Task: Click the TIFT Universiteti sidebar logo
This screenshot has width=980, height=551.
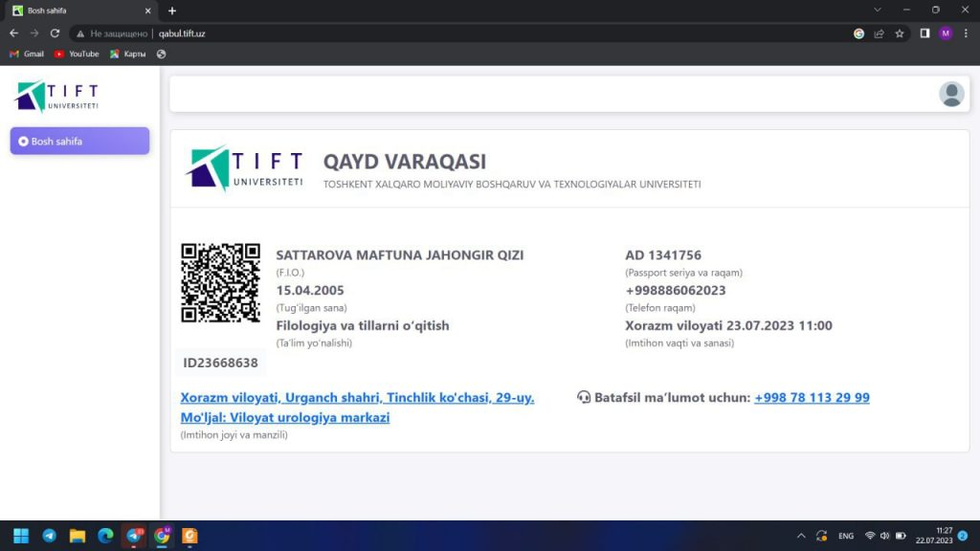Action: coord(57,97)
